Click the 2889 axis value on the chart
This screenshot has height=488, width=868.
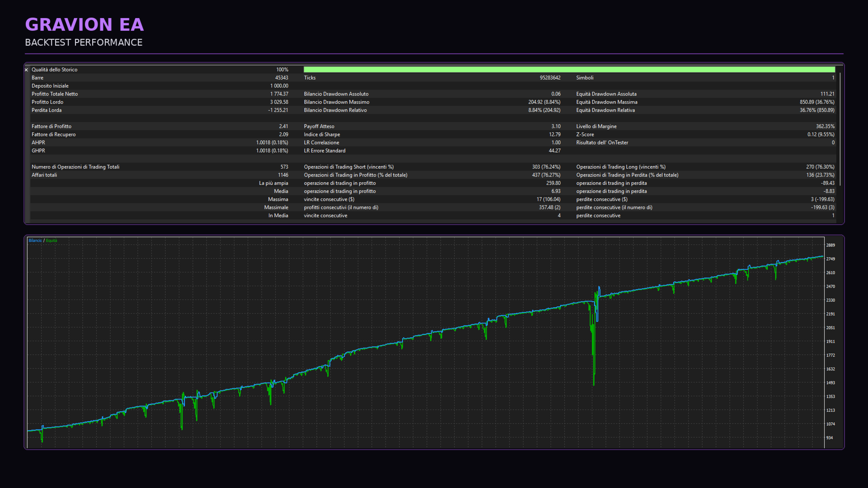(x=830, y=245)
